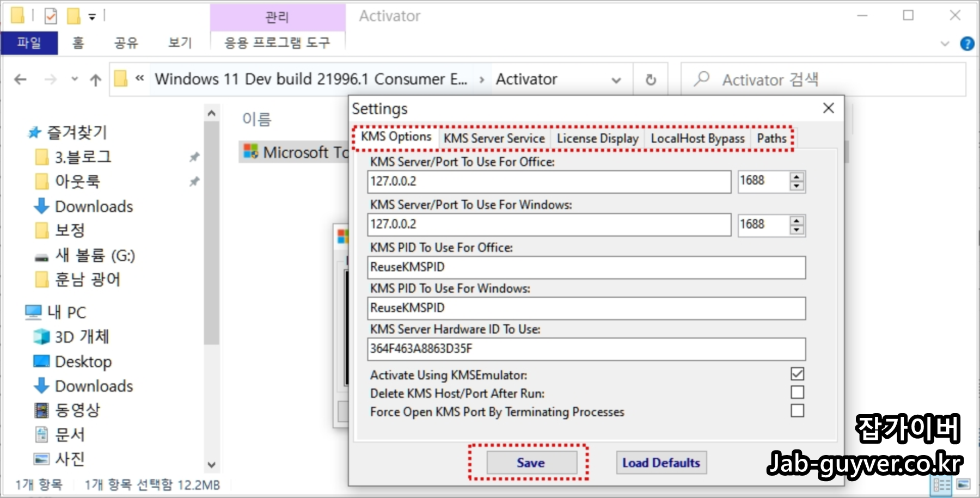Enable Force Open KMS Port checkbox
980x498 pixels.
[797, 410]
